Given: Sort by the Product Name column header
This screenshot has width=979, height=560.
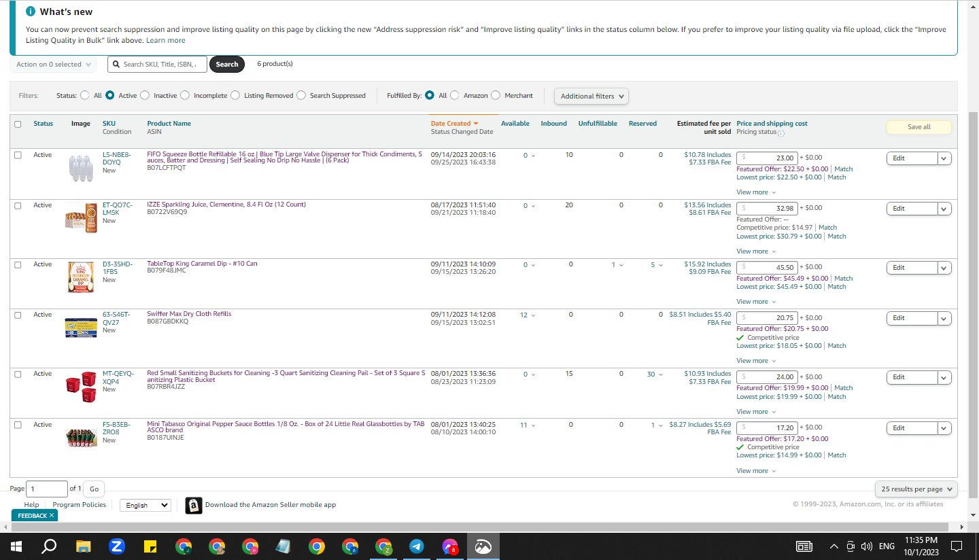Looking at the screenshot, I should point(169,124).
